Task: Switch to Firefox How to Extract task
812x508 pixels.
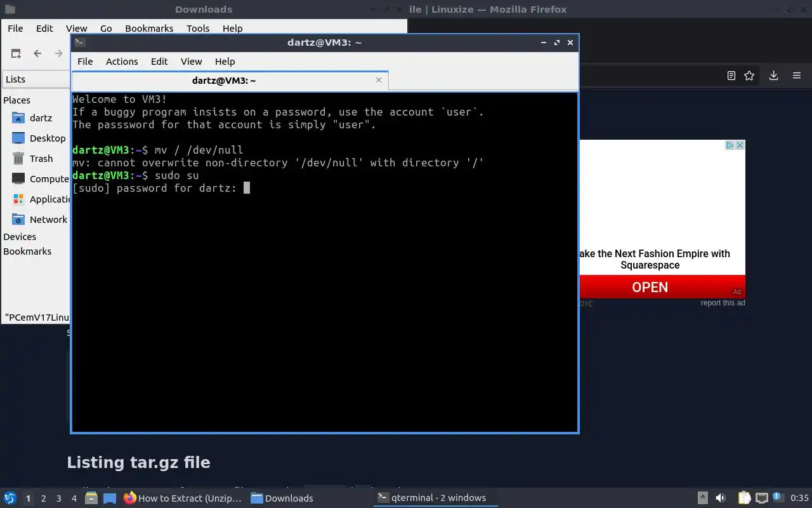Action: click(183, 498)
